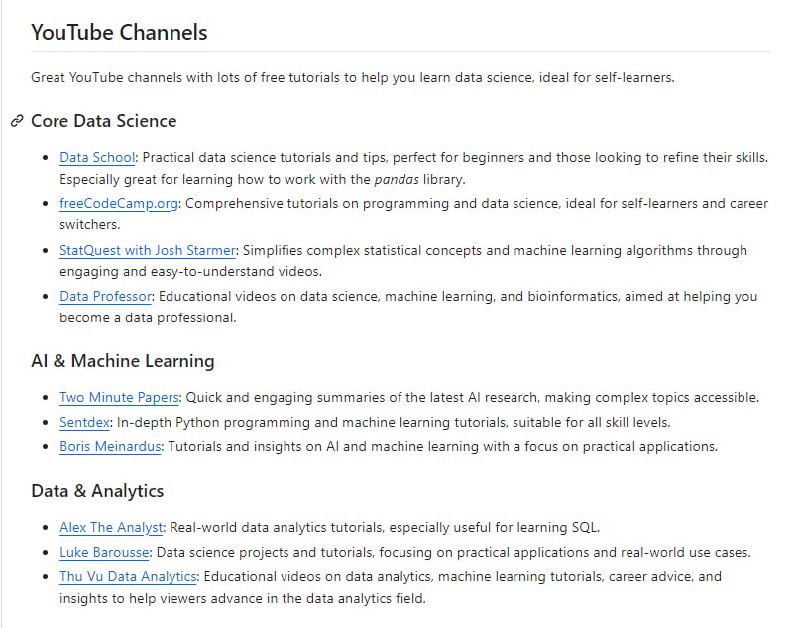Click the Data & Analytics heading

97,491
